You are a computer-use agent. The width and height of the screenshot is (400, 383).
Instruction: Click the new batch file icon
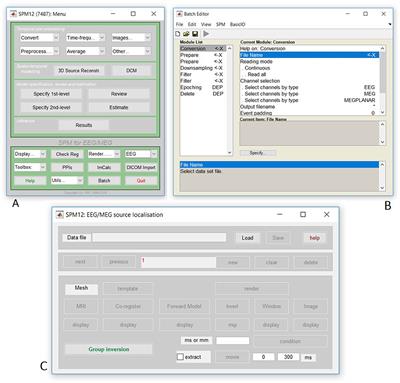pos(178,34)
